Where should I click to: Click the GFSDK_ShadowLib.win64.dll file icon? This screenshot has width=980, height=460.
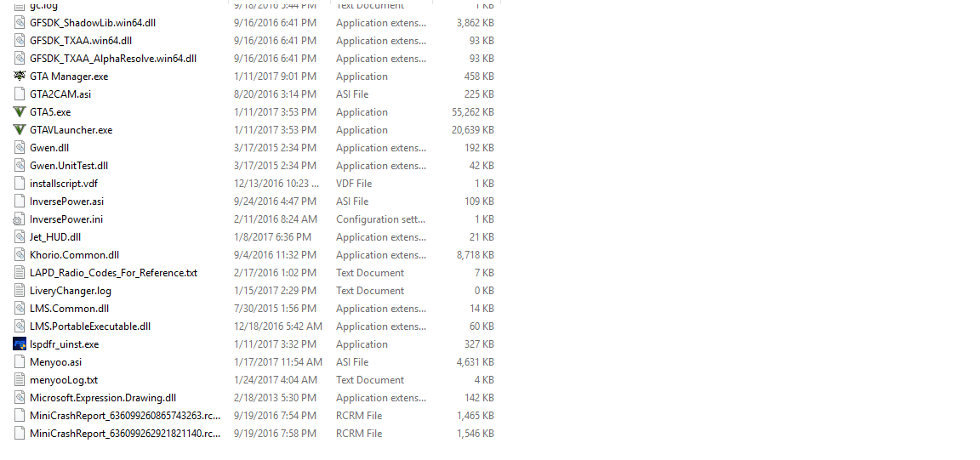(20, 22)
